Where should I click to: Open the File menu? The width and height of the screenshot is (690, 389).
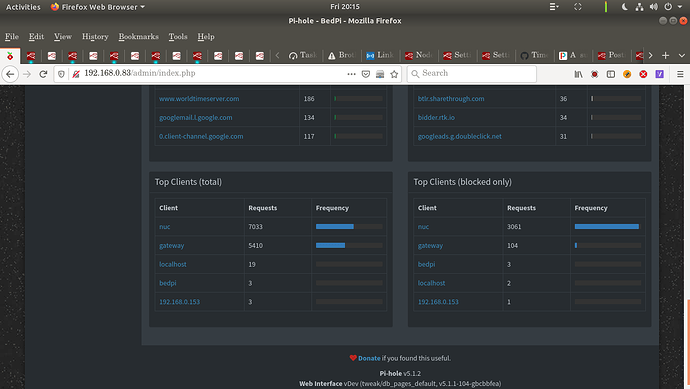tap(11, 37)
